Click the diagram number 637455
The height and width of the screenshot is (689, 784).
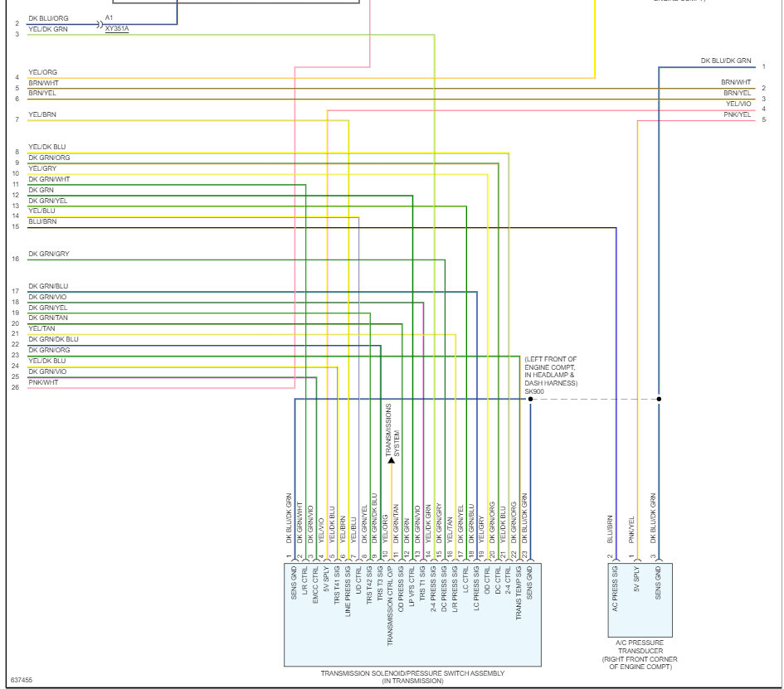[x=22, y=681]
